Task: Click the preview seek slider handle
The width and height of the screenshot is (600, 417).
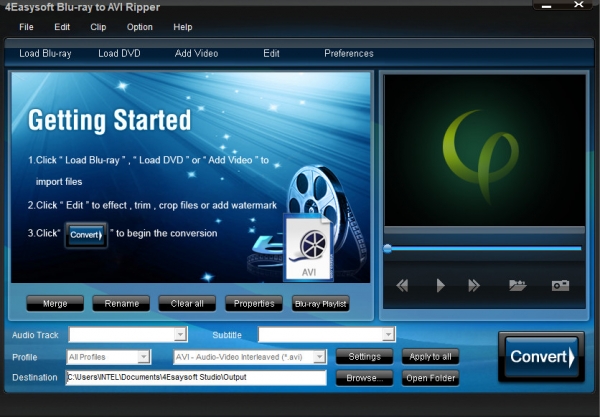Action: point(388,249)
